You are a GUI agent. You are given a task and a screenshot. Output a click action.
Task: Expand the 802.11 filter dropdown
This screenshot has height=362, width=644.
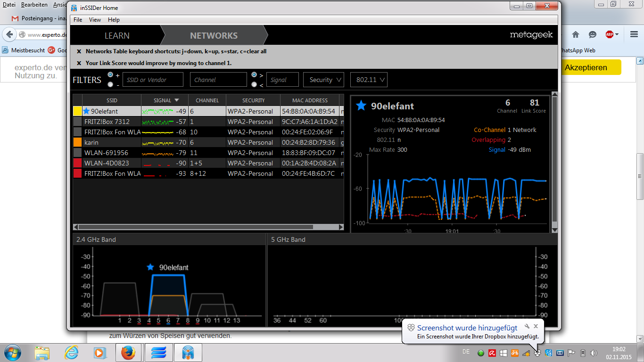click(x=369, y=80)
